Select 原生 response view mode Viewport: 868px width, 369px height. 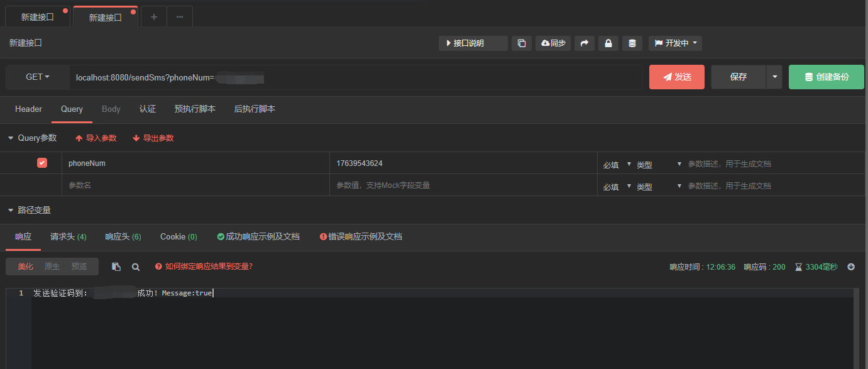[52, 267]
